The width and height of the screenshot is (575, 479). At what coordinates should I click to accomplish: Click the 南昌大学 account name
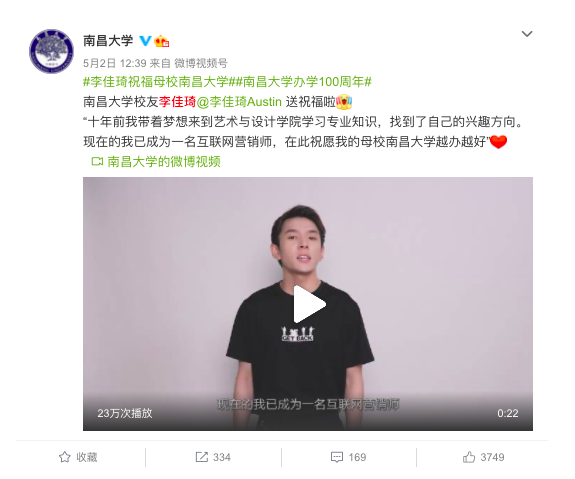(108, 41)
